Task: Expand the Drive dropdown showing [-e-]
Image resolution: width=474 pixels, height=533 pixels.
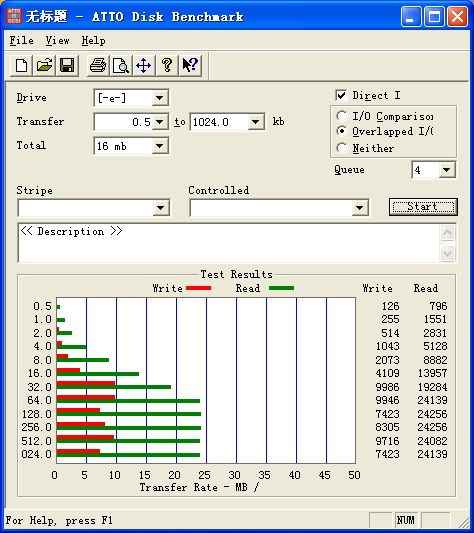Action: pyautogui.click(x=159, y=98)
